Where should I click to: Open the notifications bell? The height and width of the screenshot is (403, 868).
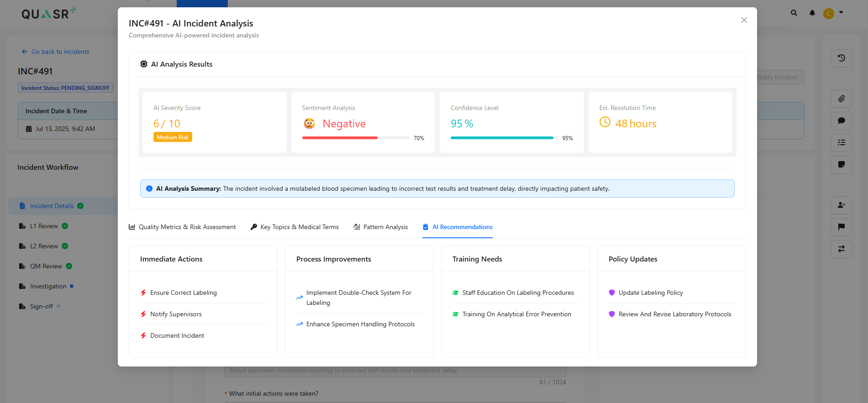[x=812, y=13]
